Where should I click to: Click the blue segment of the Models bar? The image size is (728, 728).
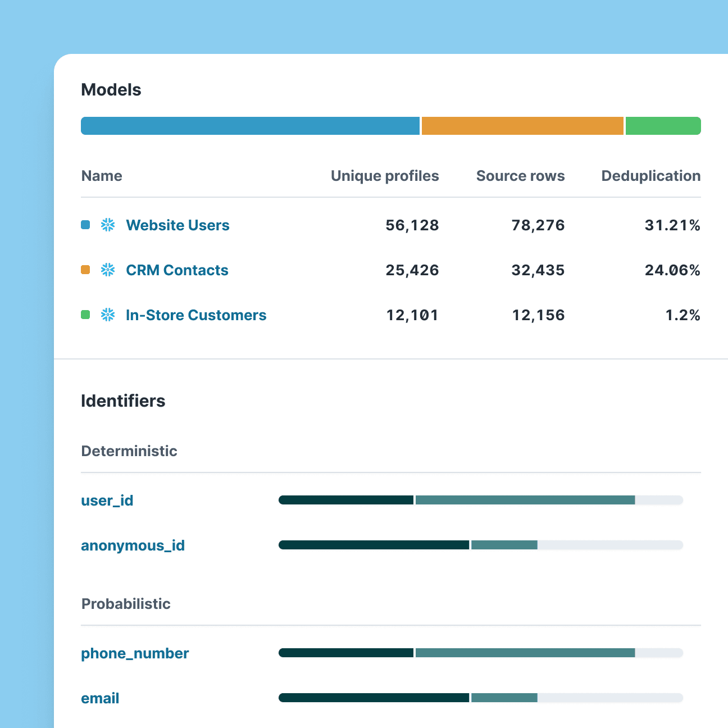pyautogui.click(x=250, y=126)
